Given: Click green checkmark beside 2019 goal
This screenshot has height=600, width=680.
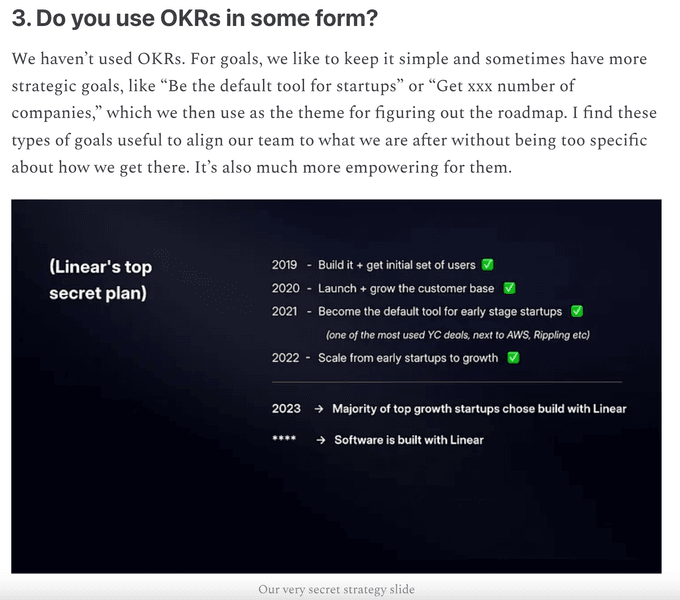Looking at the screenshot, I should tap(487, 264).
